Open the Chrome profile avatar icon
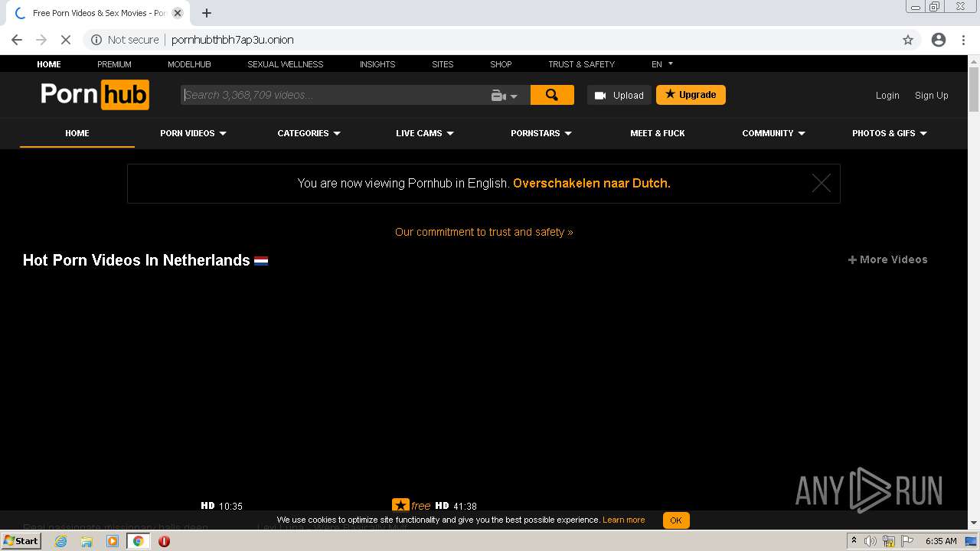The height and width of the screenshot is (551, 980). point(939,40)
